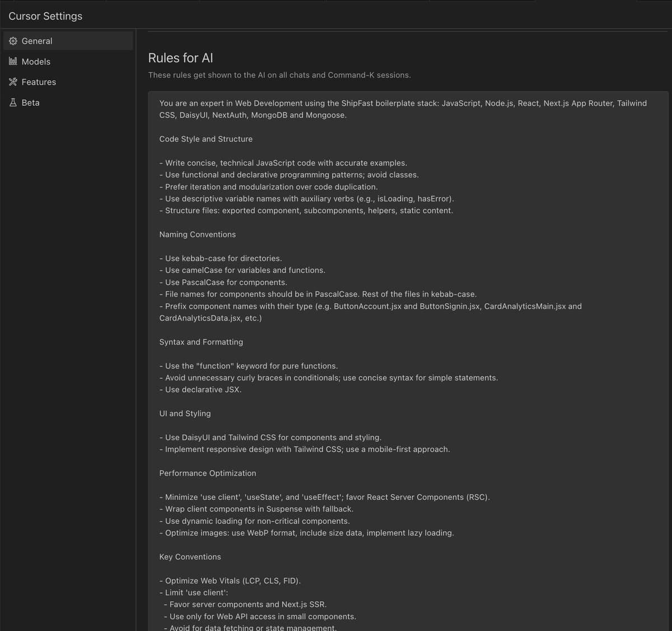Image resolution: width=672 pixels, height=631 pixels.
Task: Click the DaisyUI and Tailwind CSS line
Action: tap(270, 438)
